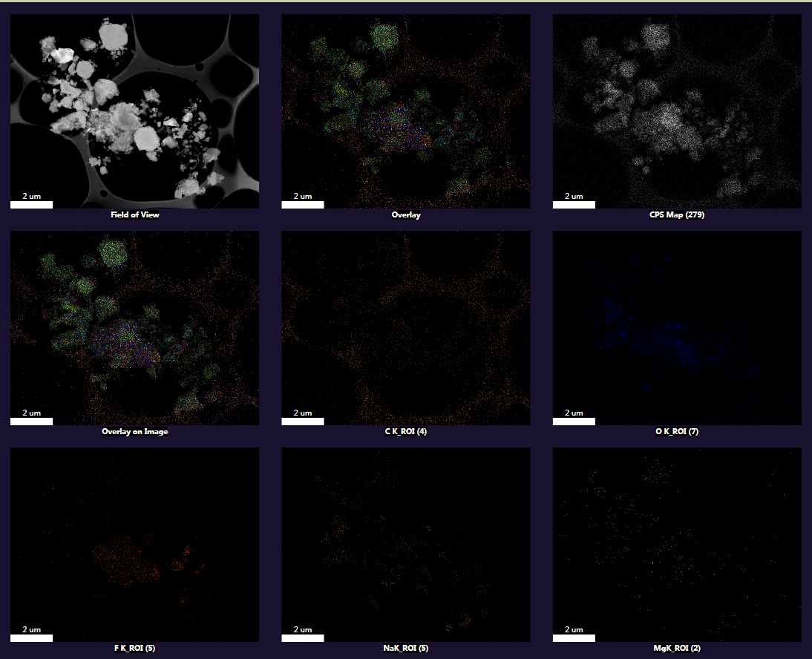The height and width of the screenshot is (659, 812).
Task: Click the 'Field of View' caption text
Action: [x=134, y=214]
